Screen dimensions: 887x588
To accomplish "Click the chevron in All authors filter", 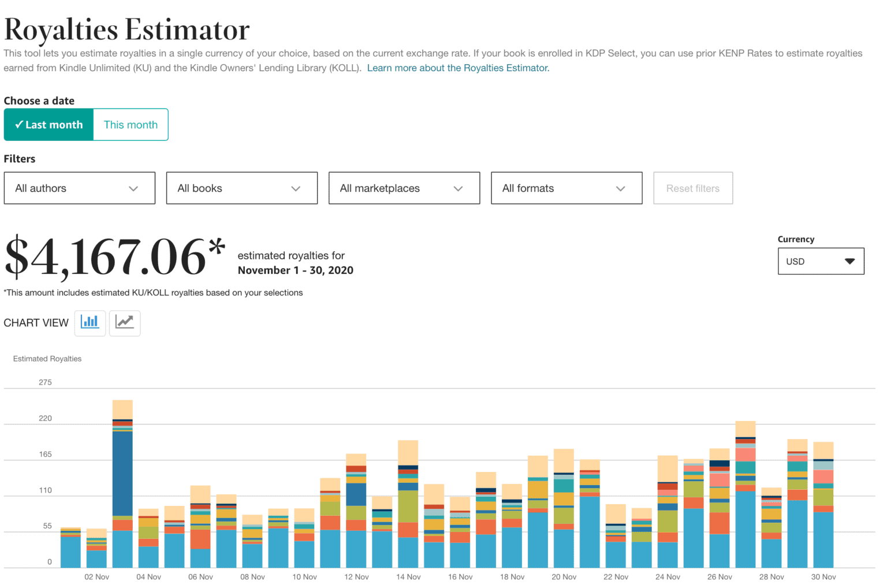I will pyautogui.click(x=133, y=189).
